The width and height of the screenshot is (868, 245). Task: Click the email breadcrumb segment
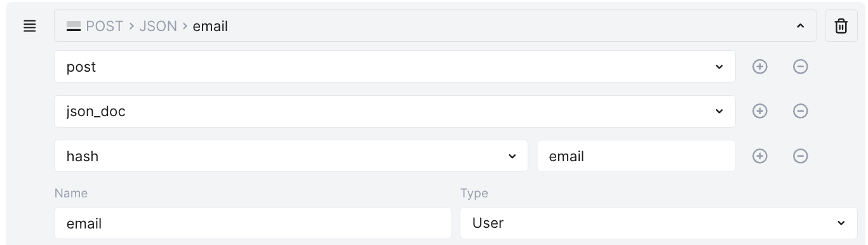(x=210, y=26)
